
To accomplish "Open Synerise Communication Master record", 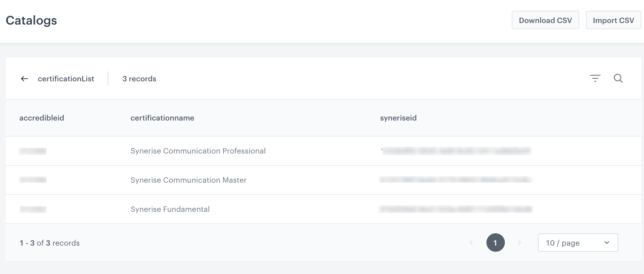I will click(x=188, y=180).
